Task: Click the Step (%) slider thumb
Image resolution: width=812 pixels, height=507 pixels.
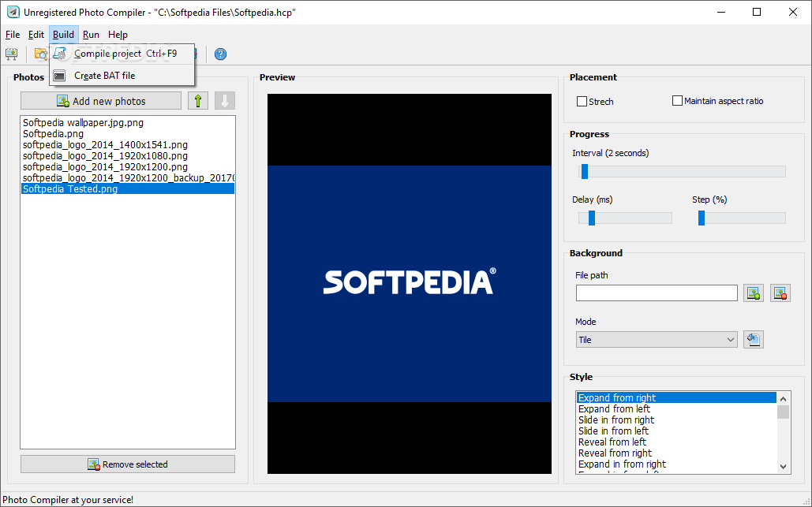Action: pos(702,218)
